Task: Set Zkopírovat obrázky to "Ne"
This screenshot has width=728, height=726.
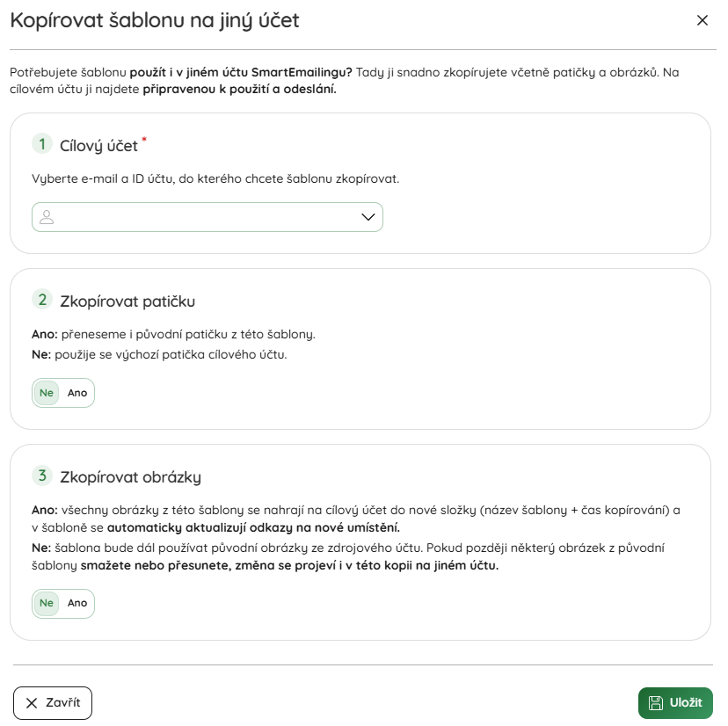Action: pos(47,603)
